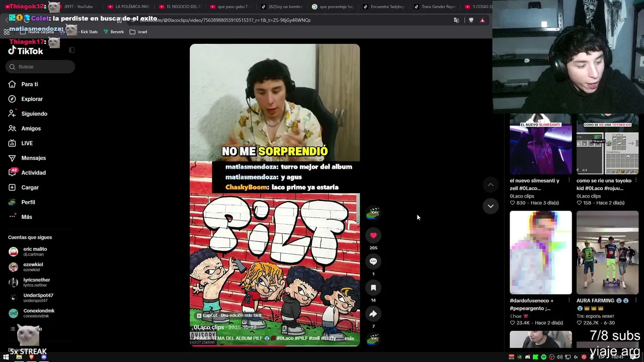
Task: Click the LIVE camera icon
Action: click(12, 143)
